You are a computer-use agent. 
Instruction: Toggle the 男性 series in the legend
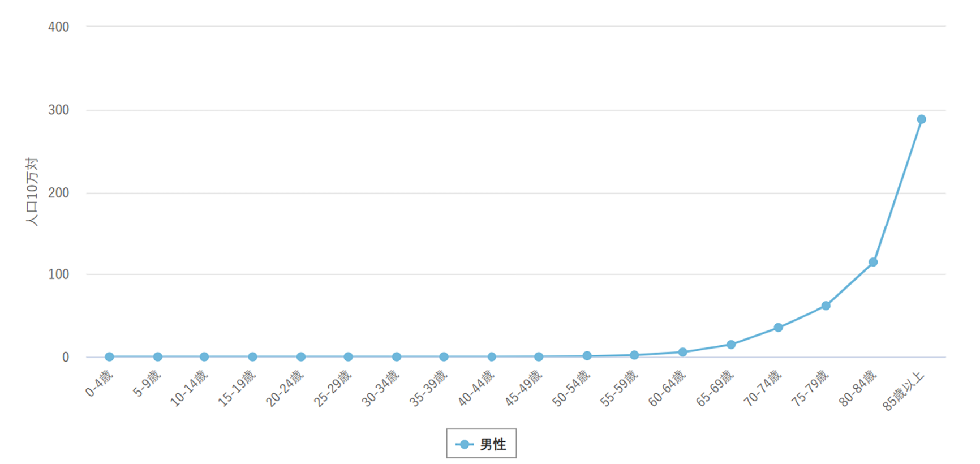[x=482, y=444]
